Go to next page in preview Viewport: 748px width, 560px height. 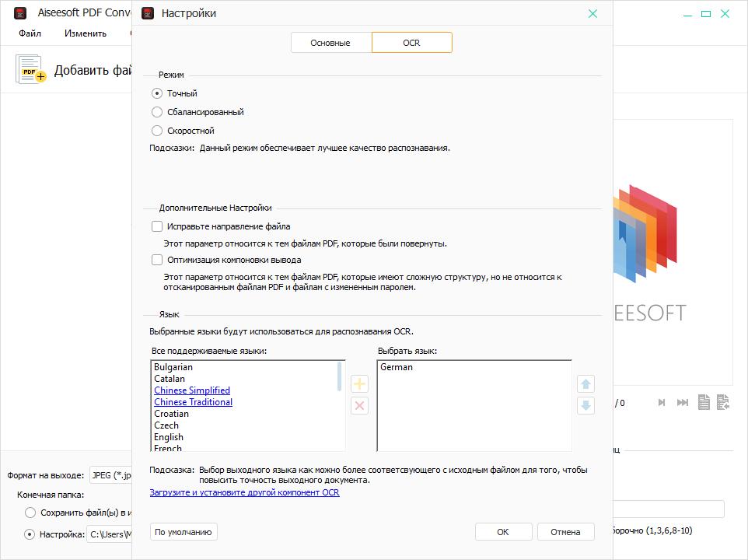point(662,403)
